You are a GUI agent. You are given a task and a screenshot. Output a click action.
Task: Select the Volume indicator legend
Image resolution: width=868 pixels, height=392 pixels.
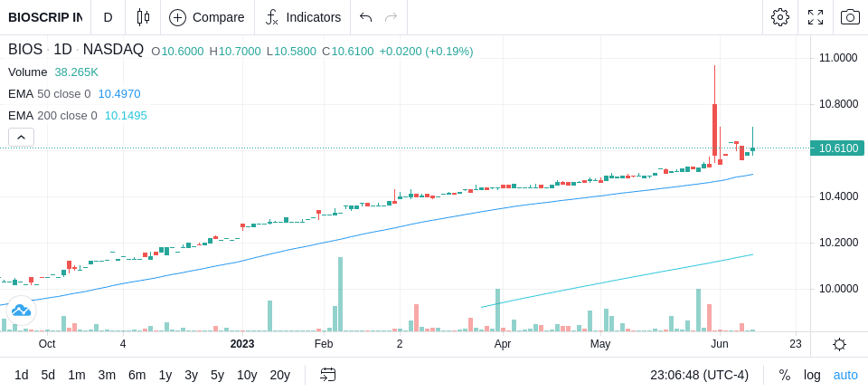[28, 72]
